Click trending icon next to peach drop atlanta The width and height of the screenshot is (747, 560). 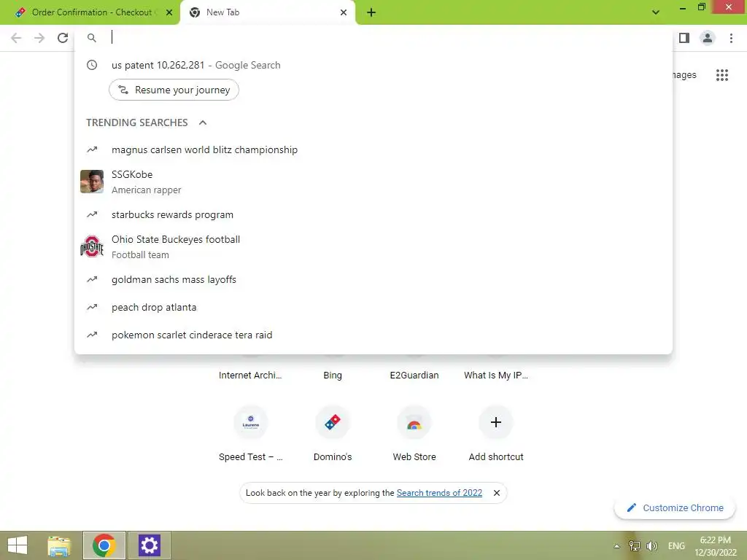92,307
